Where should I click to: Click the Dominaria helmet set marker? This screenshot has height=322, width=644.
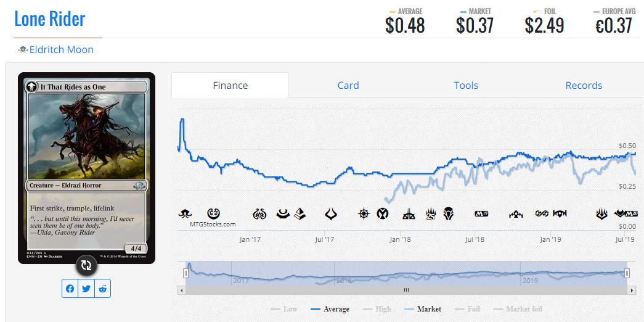[x=448, y=213]
